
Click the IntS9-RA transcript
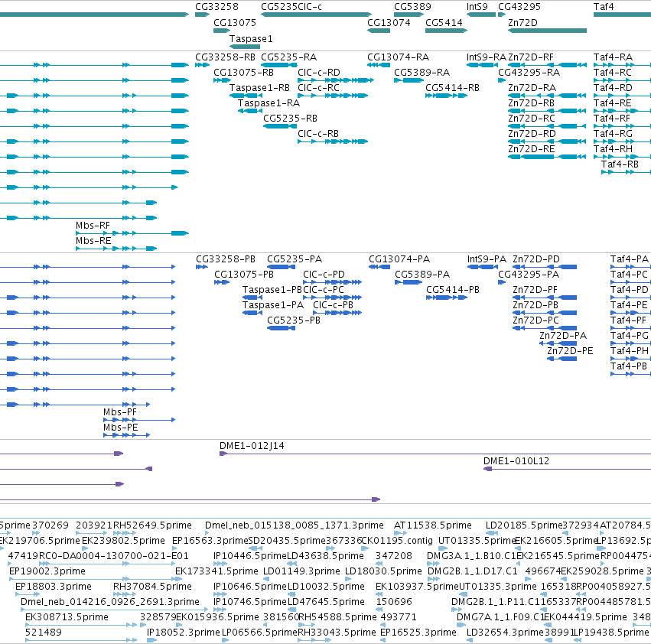click(x=482, y=65)
